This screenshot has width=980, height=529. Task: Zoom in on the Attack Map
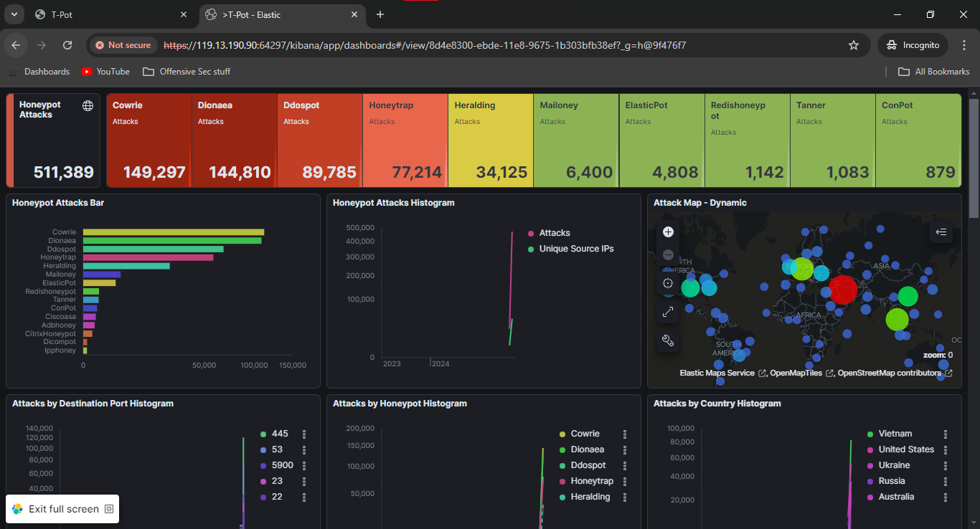[668, 232]
